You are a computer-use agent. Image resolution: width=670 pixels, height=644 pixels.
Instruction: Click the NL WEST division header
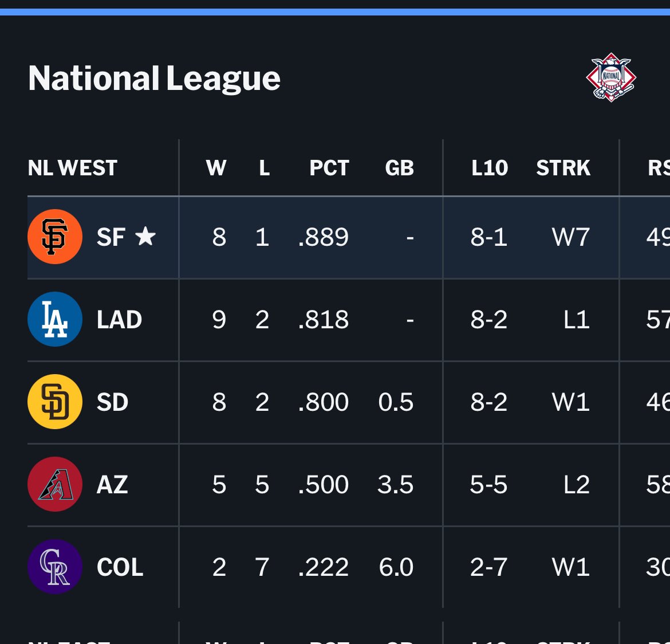pos(73,168)
